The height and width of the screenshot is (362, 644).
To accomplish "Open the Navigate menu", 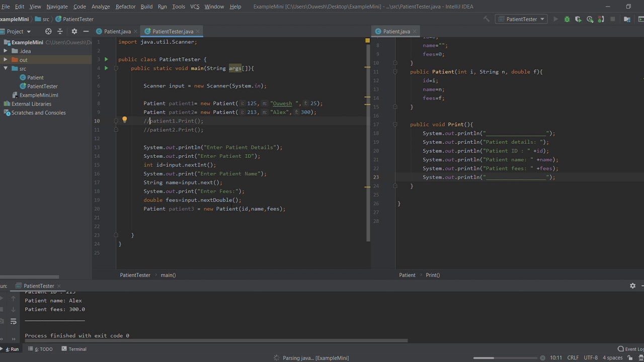I will coord(57,7).
